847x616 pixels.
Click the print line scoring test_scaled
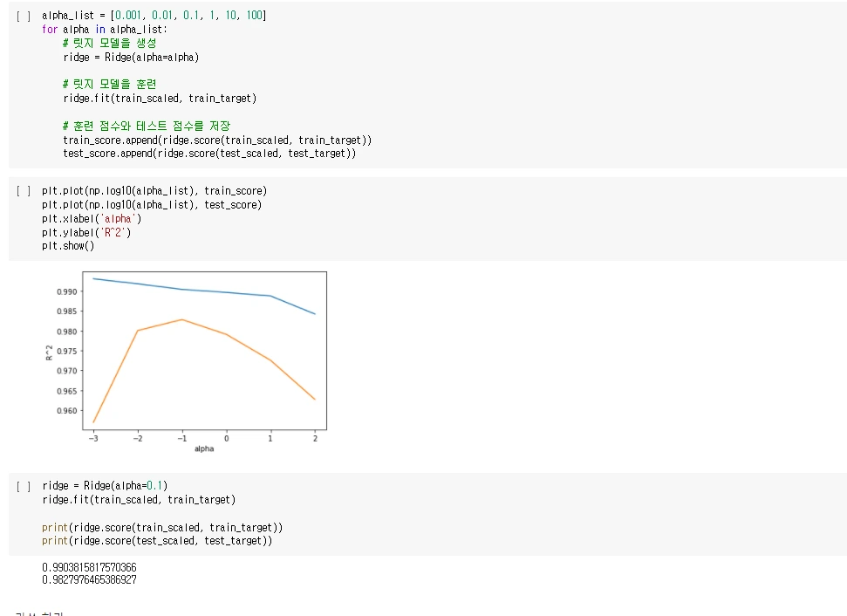point(157,540)
